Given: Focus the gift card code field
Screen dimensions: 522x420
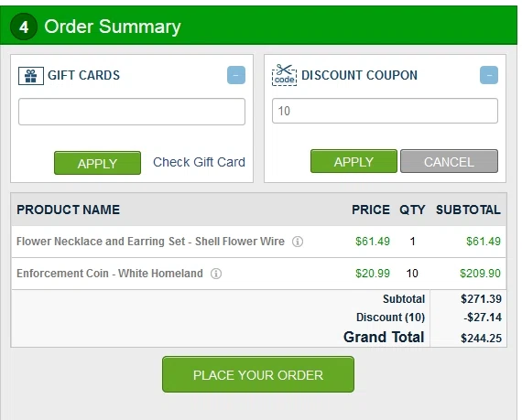Looking at the screenshot, I should click(x=132, y=112).
